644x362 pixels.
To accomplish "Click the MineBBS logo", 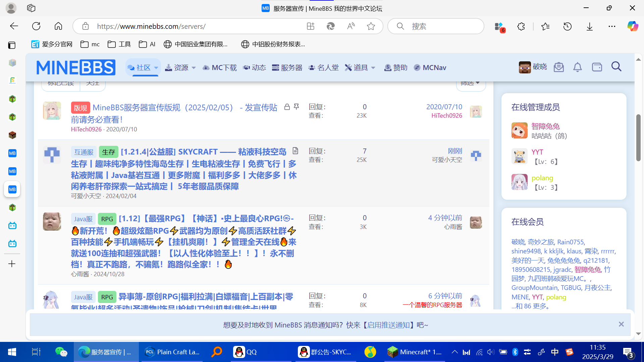I will (76, 67).
